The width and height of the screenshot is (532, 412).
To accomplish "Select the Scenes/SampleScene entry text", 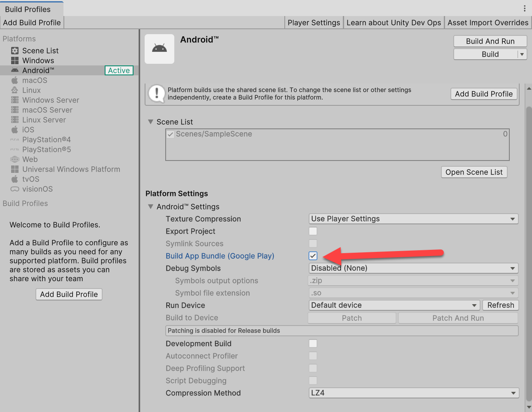I will click(x=214, y=134).
